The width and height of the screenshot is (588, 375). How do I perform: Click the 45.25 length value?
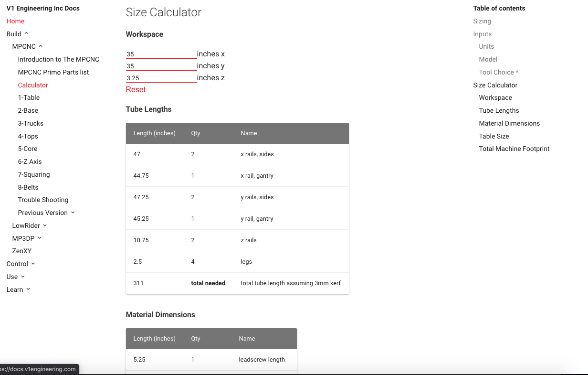tap(141, 219)
